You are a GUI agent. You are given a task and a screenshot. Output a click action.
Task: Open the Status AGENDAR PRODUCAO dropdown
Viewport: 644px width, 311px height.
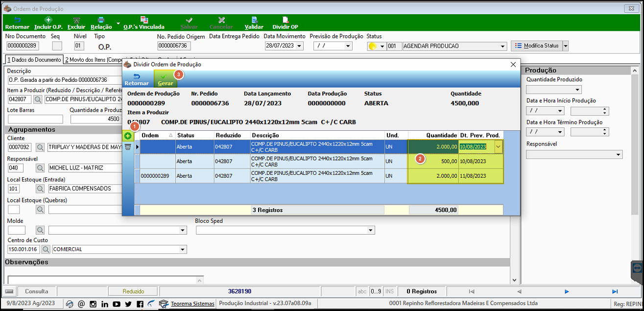503,46
